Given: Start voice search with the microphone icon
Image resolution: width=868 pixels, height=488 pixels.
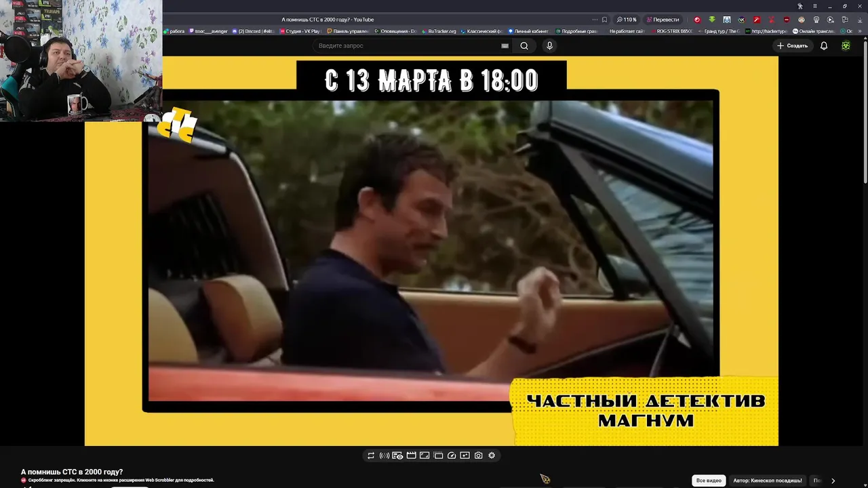Looking at the screenshot, I should [549, 45].
